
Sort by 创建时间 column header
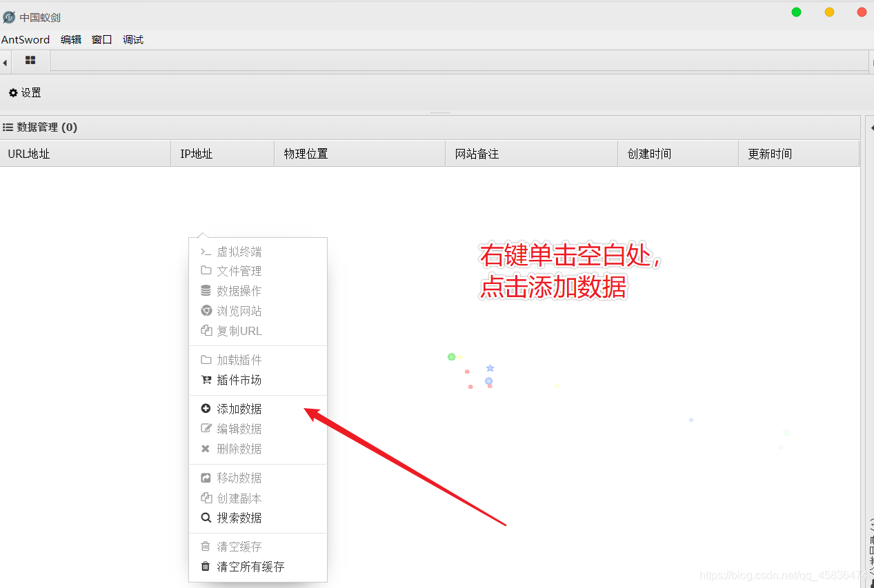[678, 154]
